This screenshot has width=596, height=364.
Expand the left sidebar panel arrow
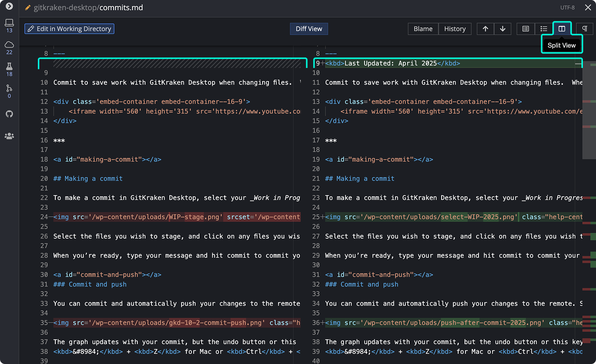[x=9, y=6]
